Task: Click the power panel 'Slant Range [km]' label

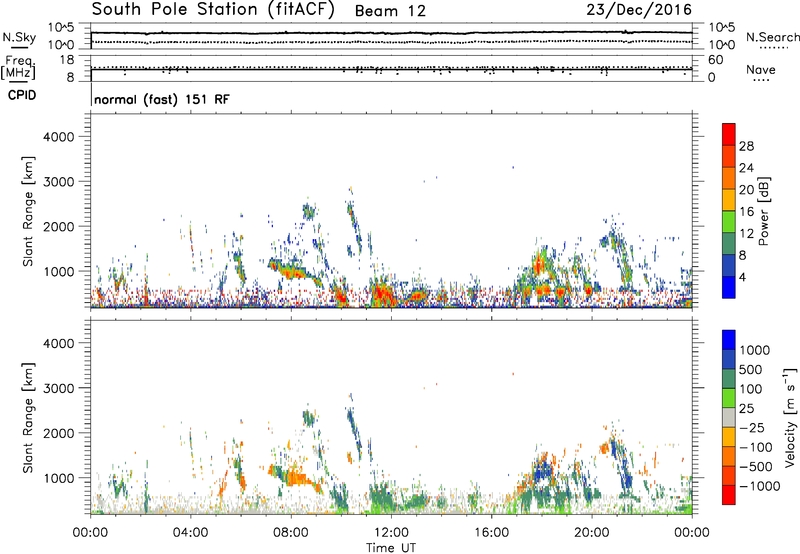Action: (28, 211)
